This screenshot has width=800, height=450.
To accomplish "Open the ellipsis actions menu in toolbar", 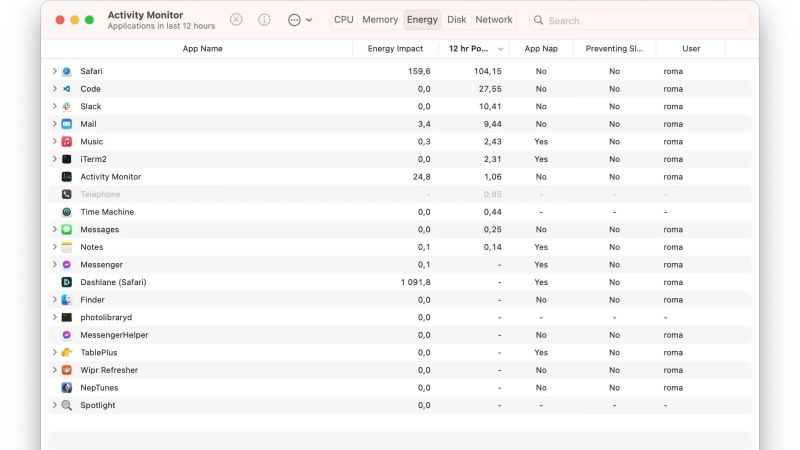I will pos(300,20).
